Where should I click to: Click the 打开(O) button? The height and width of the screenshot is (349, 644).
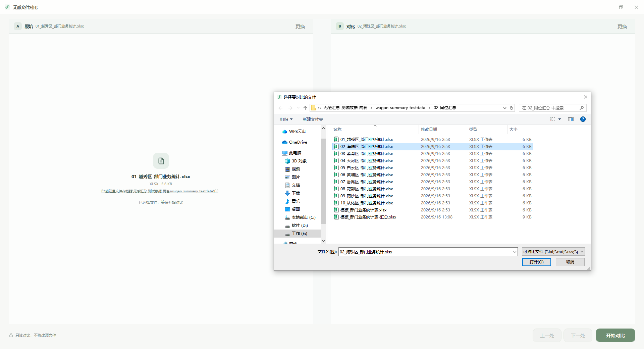(x=536, y=262)
